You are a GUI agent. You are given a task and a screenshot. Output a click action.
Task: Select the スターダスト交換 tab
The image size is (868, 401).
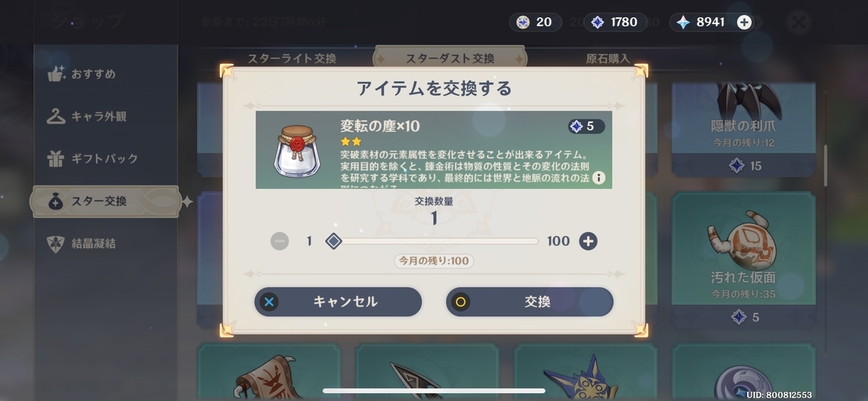pyautogui.click(x=450, y=59)
